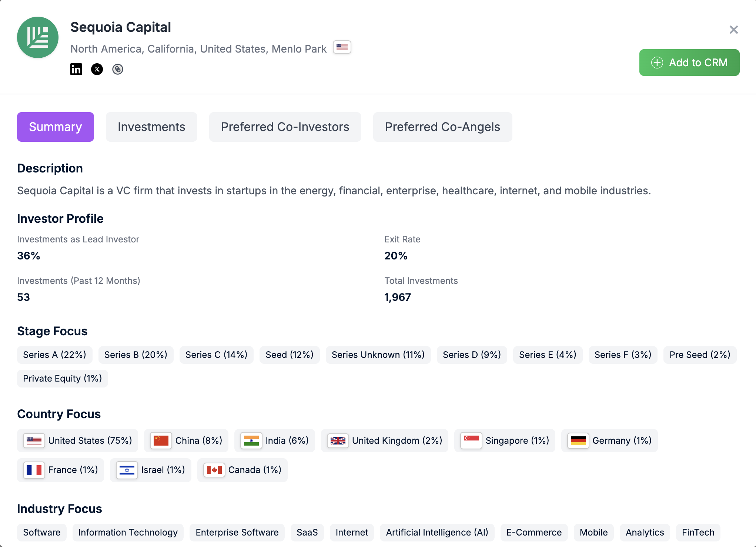Click the 20% exit rate value
This screenshot has width=756, height=547.
click(x=396, y=256)
